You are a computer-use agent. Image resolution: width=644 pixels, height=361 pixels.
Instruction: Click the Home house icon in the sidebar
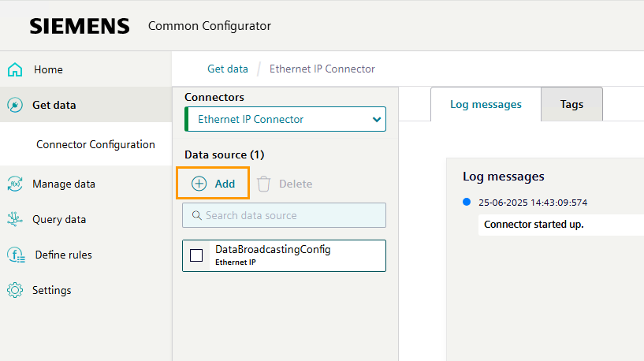click(15, 69)
